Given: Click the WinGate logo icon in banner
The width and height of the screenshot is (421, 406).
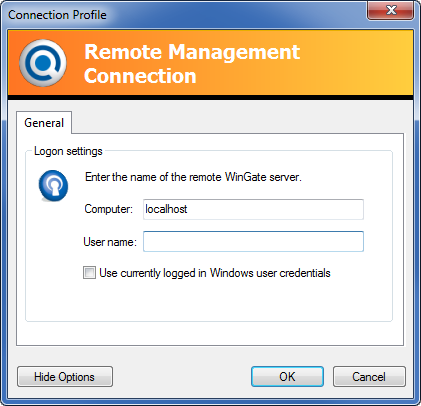Looking at the screenshot, I should click(43, 63).
